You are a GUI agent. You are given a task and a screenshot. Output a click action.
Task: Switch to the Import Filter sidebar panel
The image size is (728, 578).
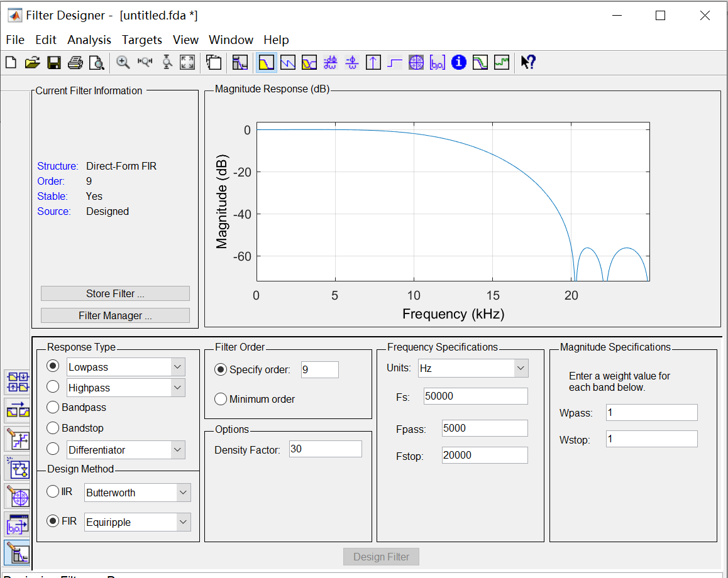[17, 525]
